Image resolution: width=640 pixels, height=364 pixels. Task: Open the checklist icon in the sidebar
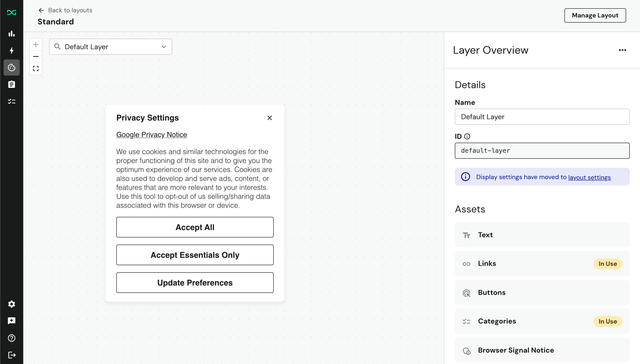pos(11,101)
